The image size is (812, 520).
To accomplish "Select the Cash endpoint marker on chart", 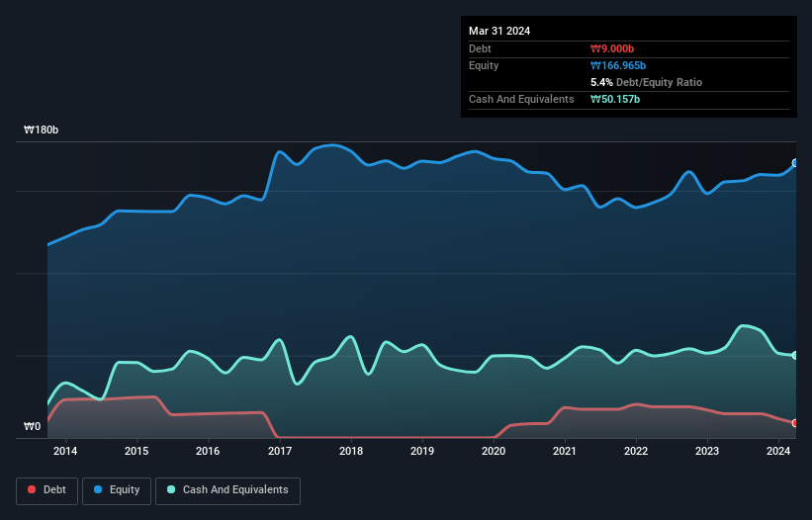I will pyautogui.click(x=795, y=356).
